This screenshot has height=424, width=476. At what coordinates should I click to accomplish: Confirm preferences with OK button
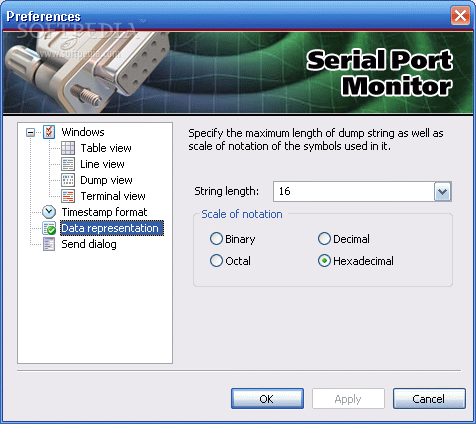[x=267, y=399]
